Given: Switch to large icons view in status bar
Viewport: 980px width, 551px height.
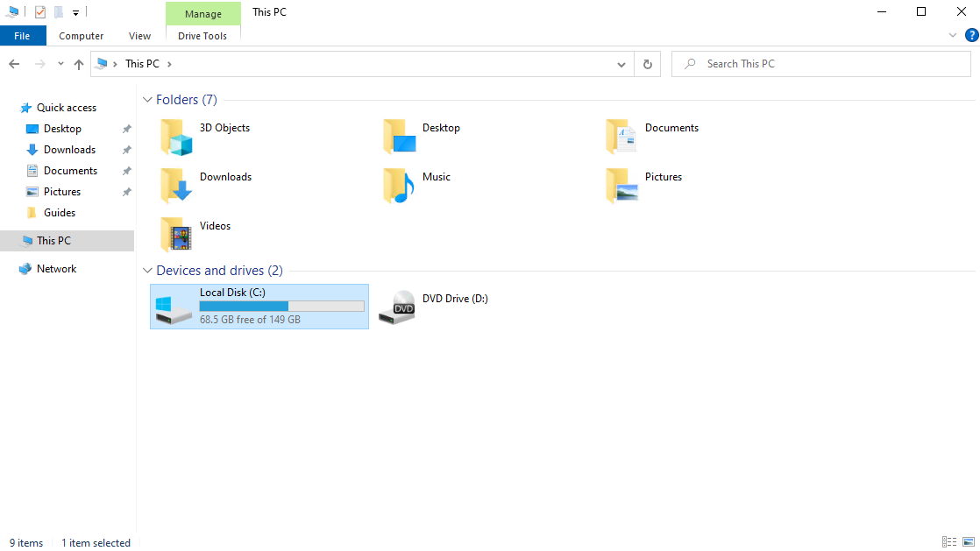Looking at the screenshot, I should [x=968, y=542].
